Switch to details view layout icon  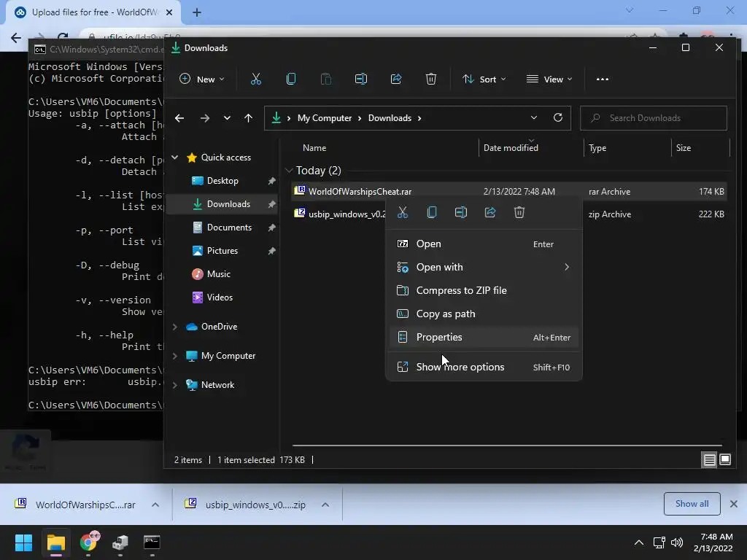pyautogui.click(x=709, y=459)
